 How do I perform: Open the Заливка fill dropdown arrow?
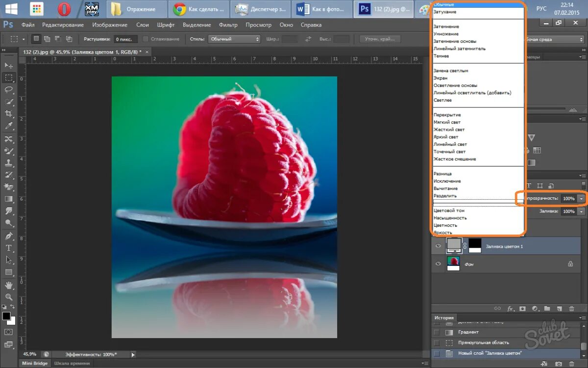click(581, 211)
